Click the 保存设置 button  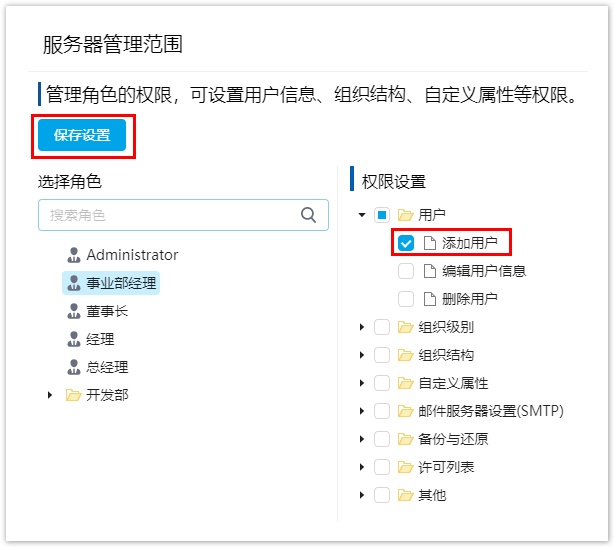[82, 135]
